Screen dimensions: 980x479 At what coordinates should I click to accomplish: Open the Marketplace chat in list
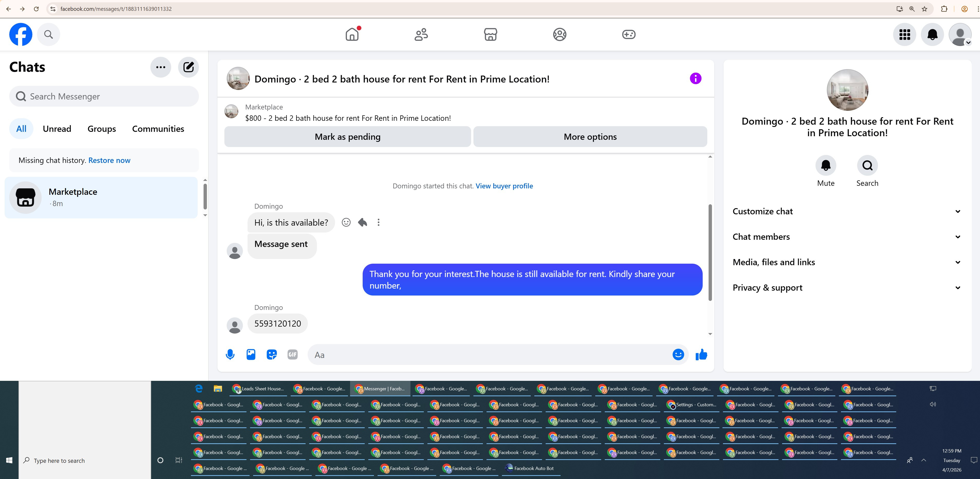[x=101, y=197]
